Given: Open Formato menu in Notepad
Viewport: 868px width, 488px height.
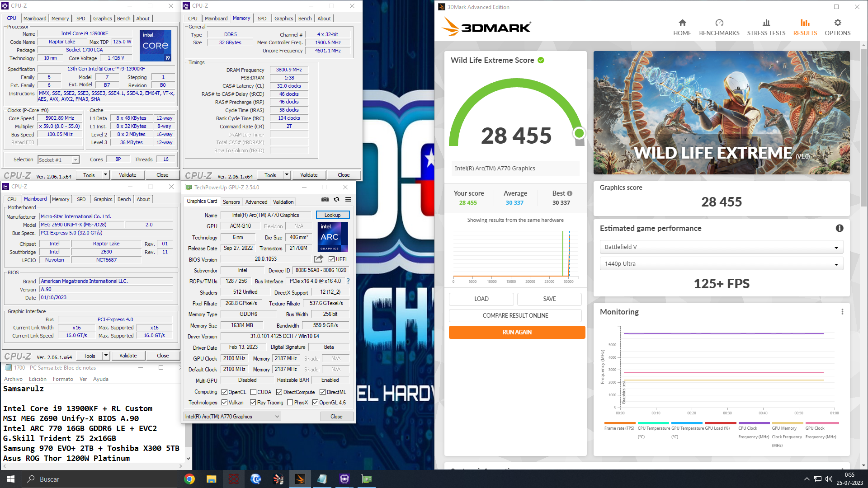Looking at the screenshot, I should pos(63,379).
